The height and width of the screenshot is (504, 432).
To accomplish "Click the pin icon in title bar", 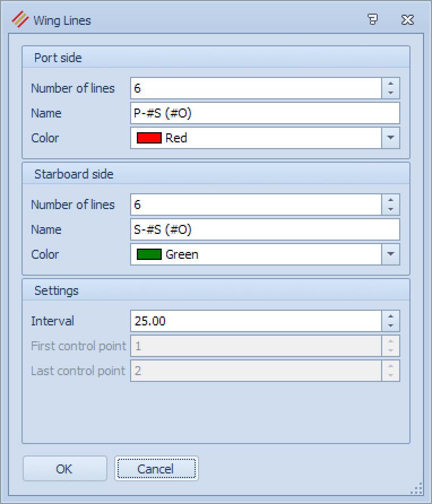I will tap(373, 20).
